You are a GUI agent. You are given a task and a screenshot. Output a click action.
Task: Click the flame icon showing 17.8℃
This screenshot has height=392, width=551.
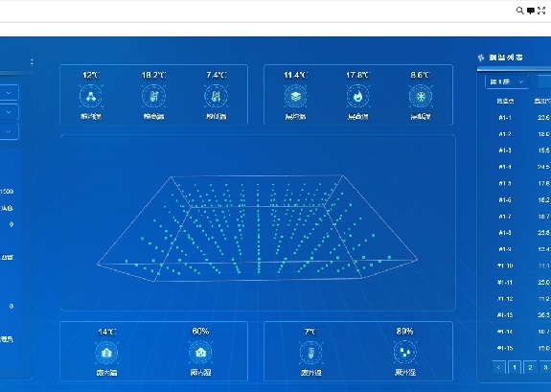[357, 96]
